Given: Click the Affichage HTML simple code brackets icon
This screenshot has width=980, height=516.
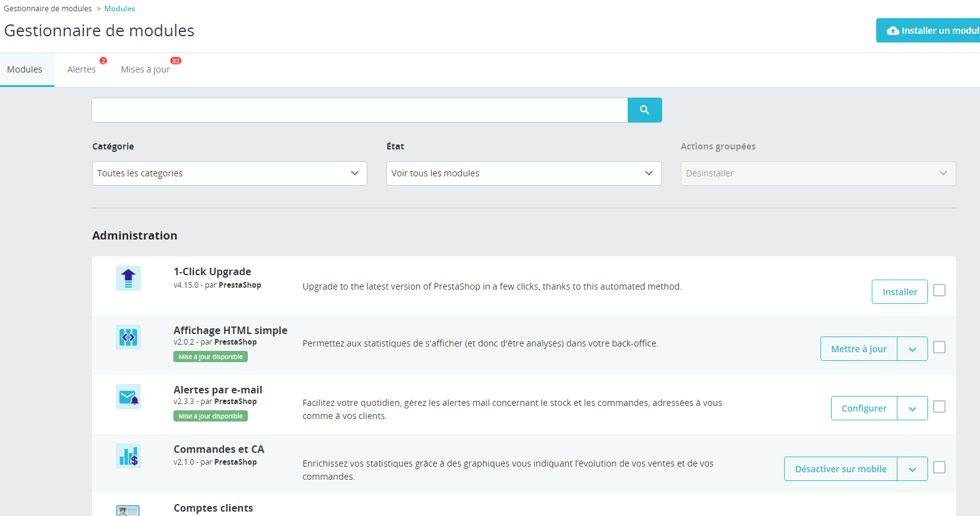Looking at the screenshot, I should [x=128, y=336].
